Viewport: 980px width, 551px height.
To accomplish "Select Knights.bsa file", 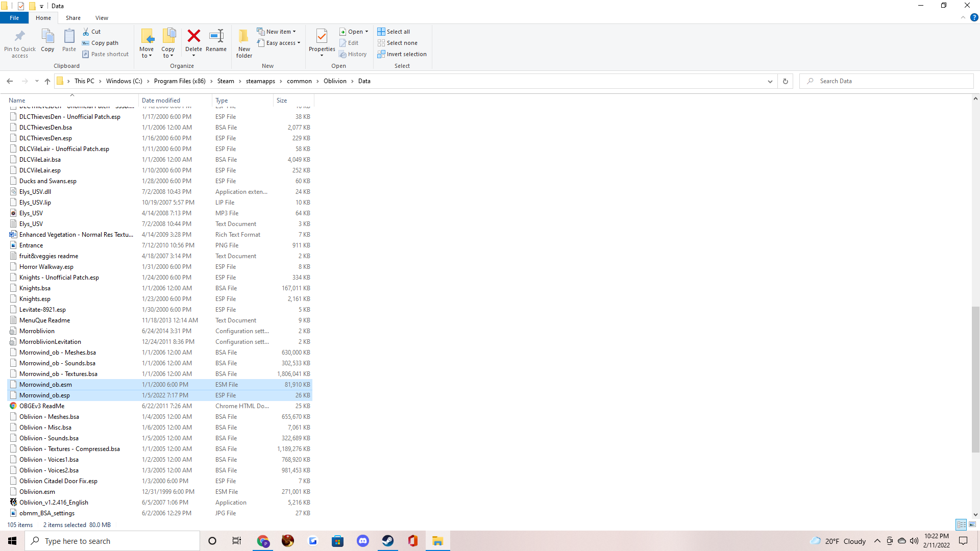I will pos(160,288).
